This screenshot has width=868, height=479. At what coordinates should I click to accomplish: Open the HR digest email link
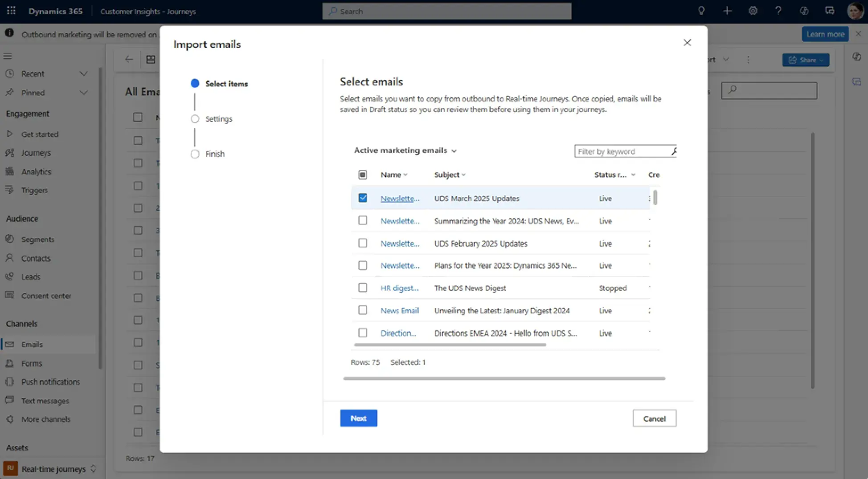pyautogui.click(x=400, y=288)
